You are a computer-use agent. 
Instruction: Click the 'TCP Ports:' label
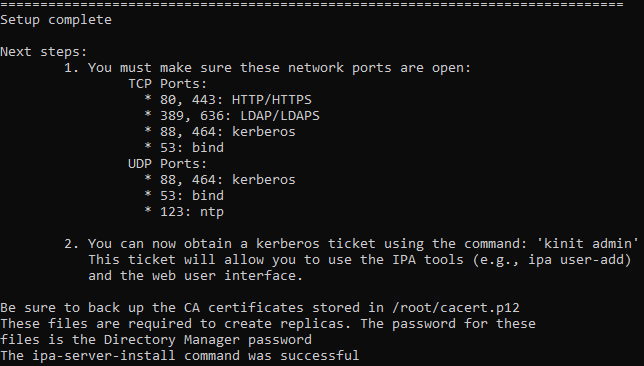click(x=168, y=84)
